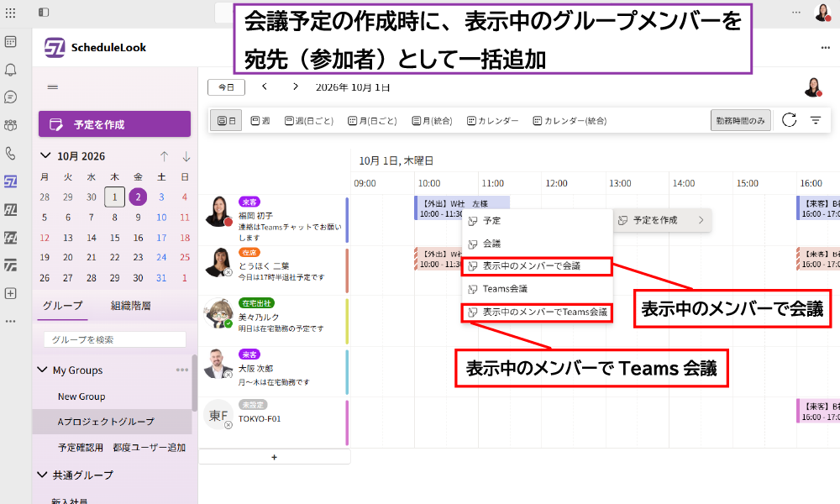Switch to 週(日ごと) view
This screenshot has width=840, height=504.
(308, 120)
